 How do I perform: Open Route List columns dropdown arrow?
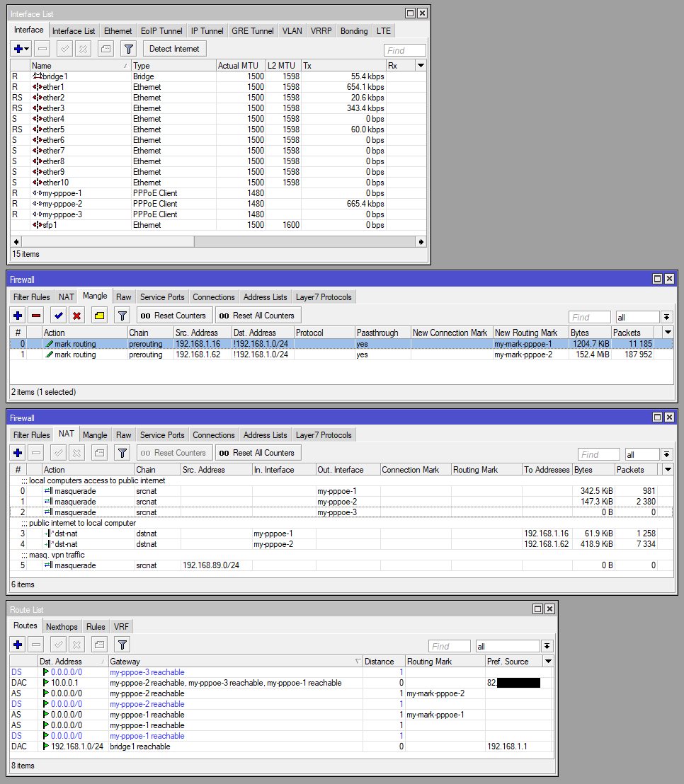pyautogui.click(x=548, y=661)
